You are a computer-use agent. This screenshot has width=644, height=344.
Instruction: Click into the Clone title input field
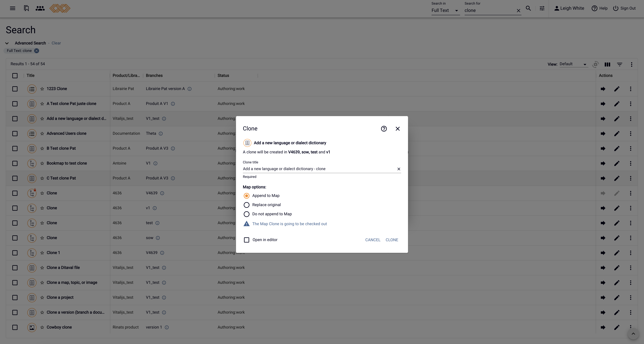[x=318, y=169]
